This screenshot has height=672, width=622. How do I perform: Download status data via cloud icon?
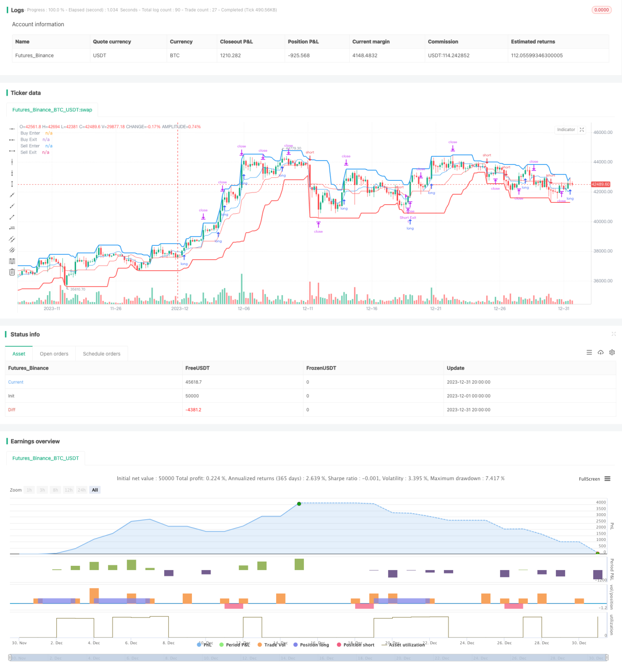(600, 353)
